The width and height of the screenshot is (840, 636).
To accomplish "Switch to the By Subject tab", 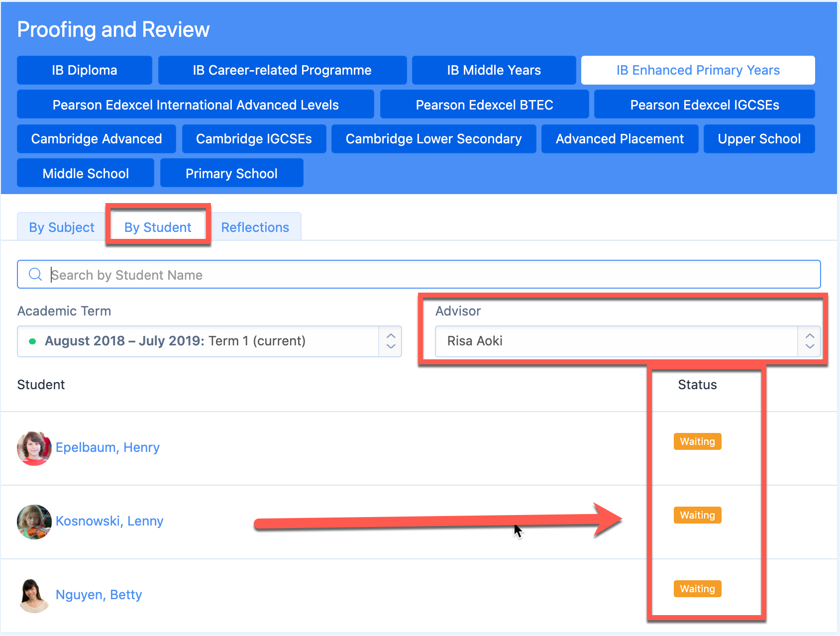I will tap(62, 227).
